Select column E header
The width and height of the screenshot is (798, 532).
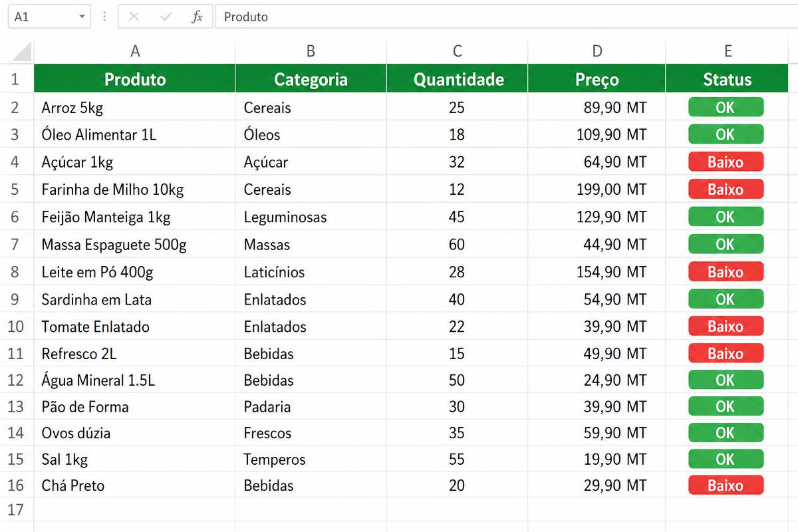click(x=728, y=51)
